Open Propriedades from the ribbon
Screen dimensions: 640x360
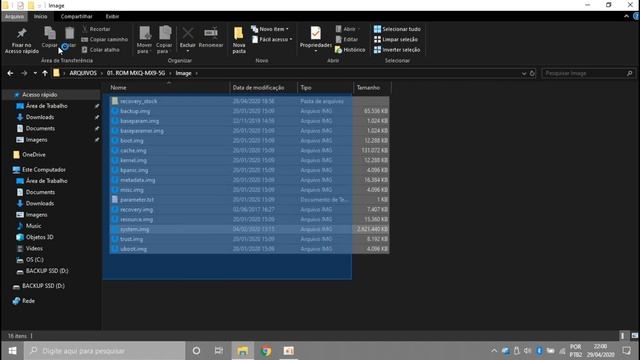316,39
